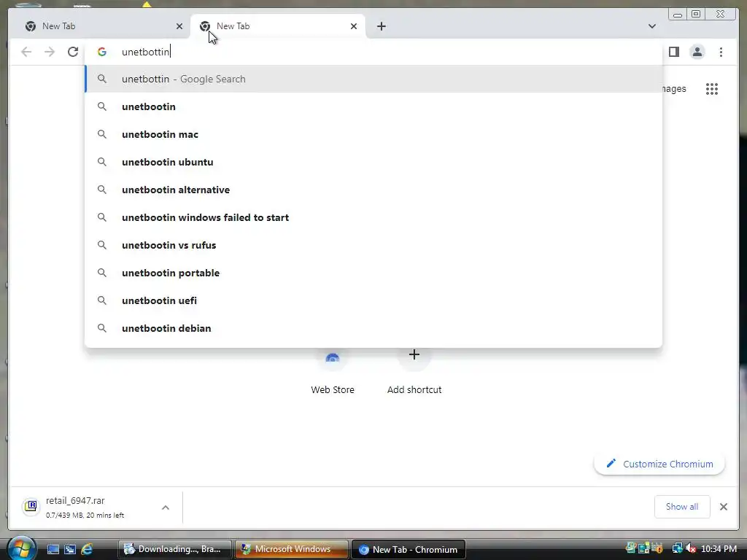Open the Google apps grid
Viewport: 747px width, 560px height.
pos(712,88)
